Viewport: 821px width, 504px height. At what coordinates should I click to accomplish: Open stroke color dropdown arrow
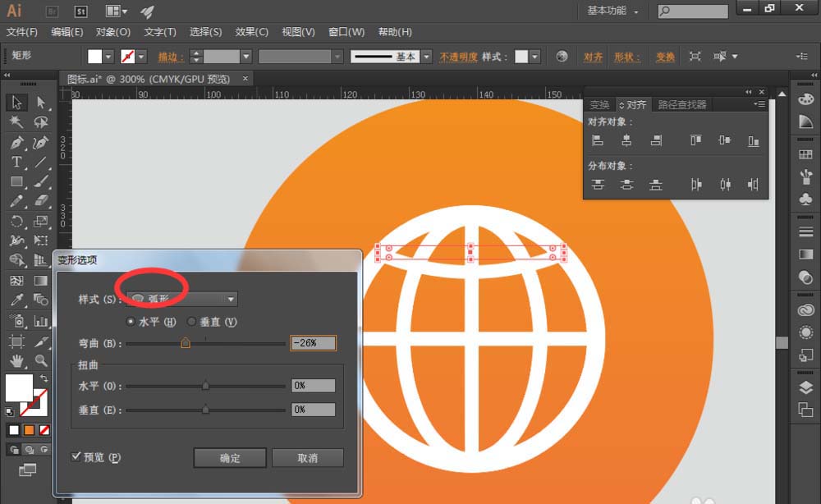tap(141, 57)
